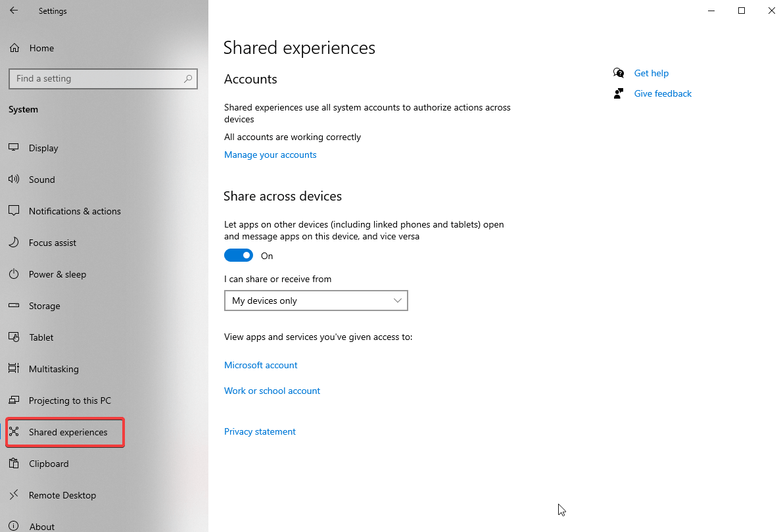This screenshot has height=532, width=781.
Task: Click the Remote Desktop sidebar icon
Action: pyautogui.click(x=14, y=495)
